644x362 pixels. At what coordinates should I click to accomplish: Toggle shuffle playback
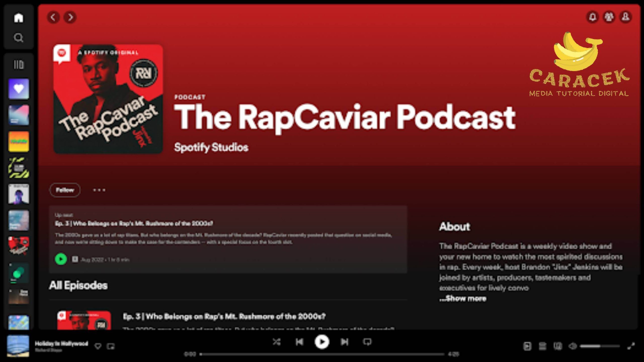coord(276,342)
